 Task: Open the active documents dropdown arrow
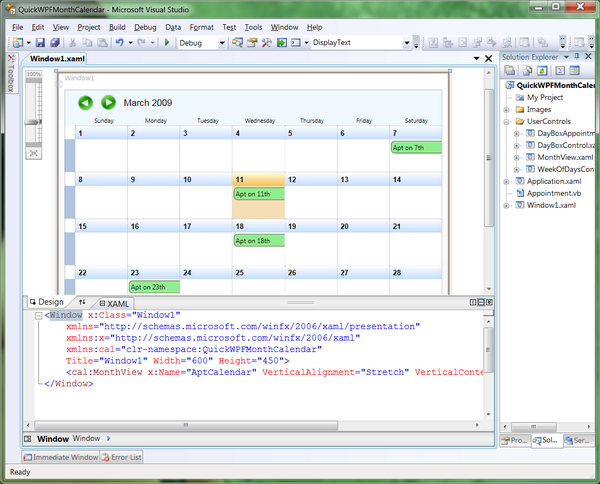[x=476, y=59]
